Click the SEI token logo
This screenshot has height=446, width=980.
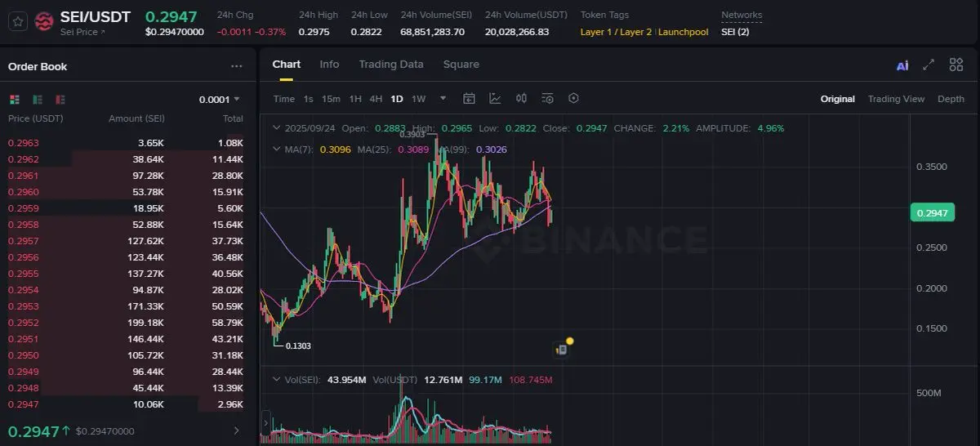click(x=44, y=22)
